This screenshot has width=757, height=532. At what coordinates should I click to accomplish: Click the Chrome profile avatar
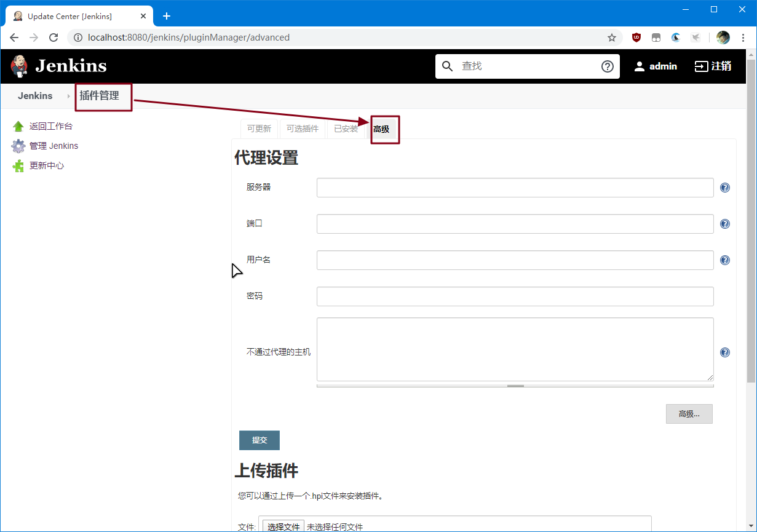pyautogui.click(x=723, y=38)
